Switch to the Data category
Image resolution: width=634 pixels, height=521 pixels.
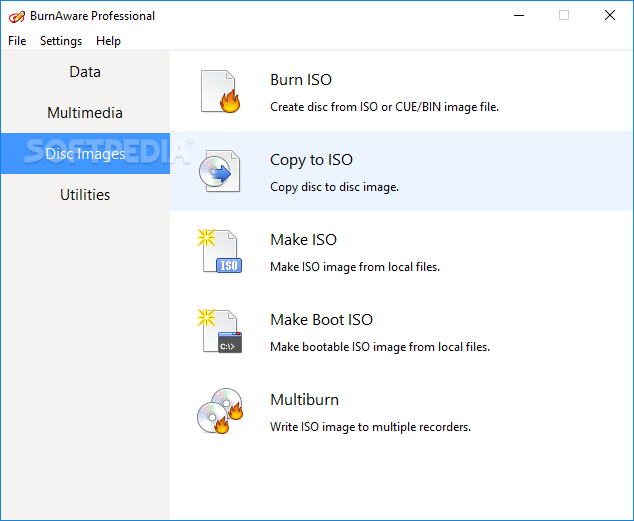[x=85, y=72]
